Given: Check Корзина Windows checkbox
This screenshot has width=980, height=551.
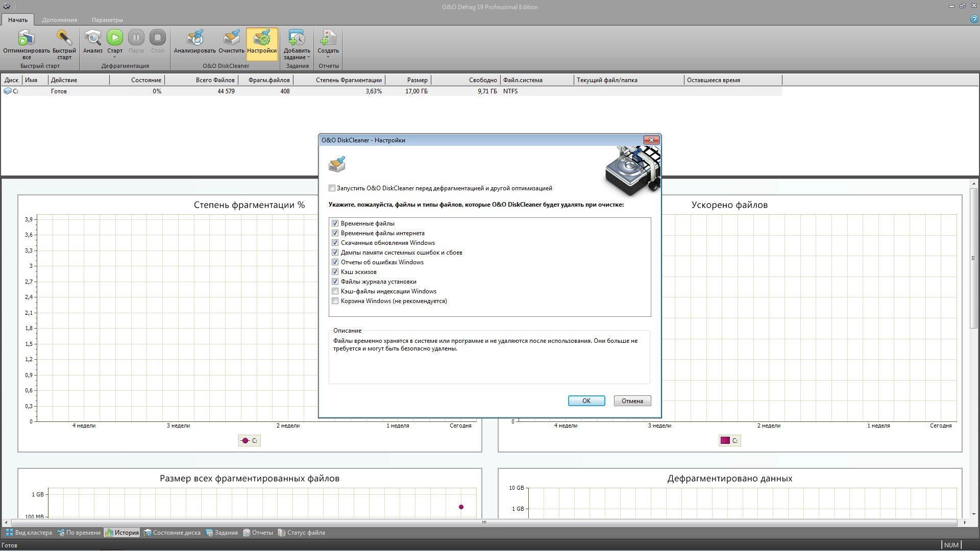Looking at the screenshot, I should tap(335, 301).
